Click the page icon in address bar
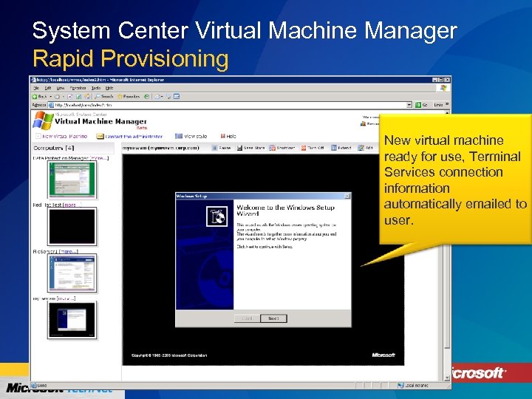 pos(51,105)
